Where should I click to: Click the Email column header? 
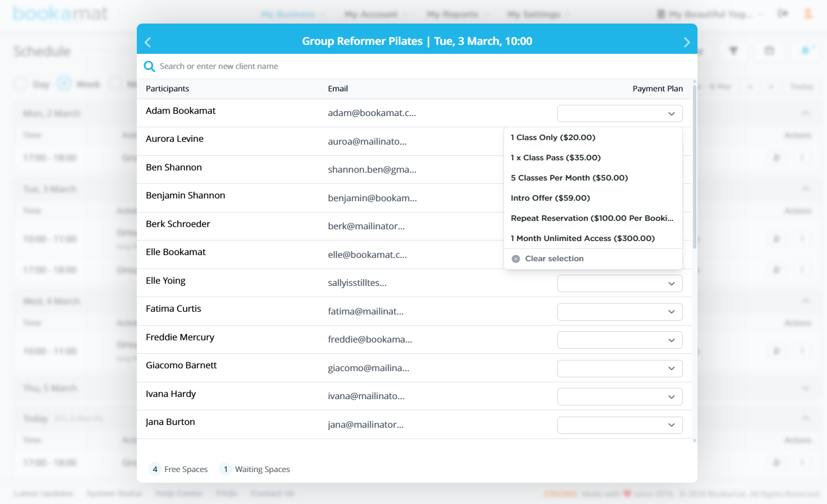tap(338, 89)
